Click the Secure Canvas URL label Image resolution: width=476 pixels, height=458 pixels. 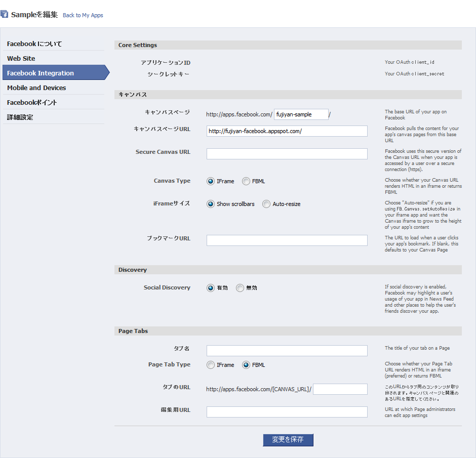[163, 152]
